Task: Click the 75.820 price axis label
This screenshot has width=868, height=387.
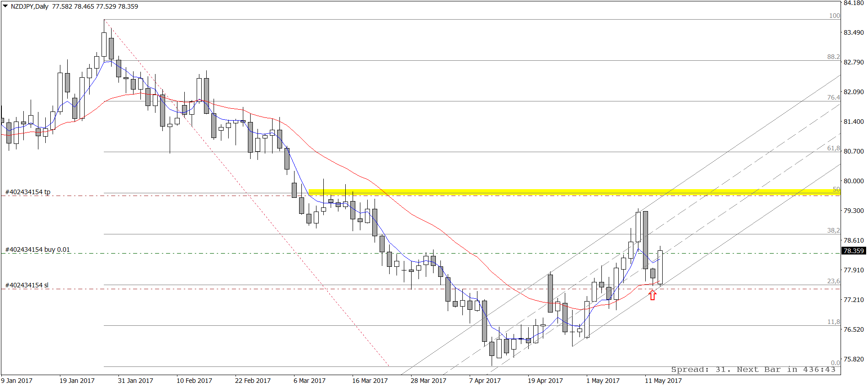Action: click(x=854, y=359)
